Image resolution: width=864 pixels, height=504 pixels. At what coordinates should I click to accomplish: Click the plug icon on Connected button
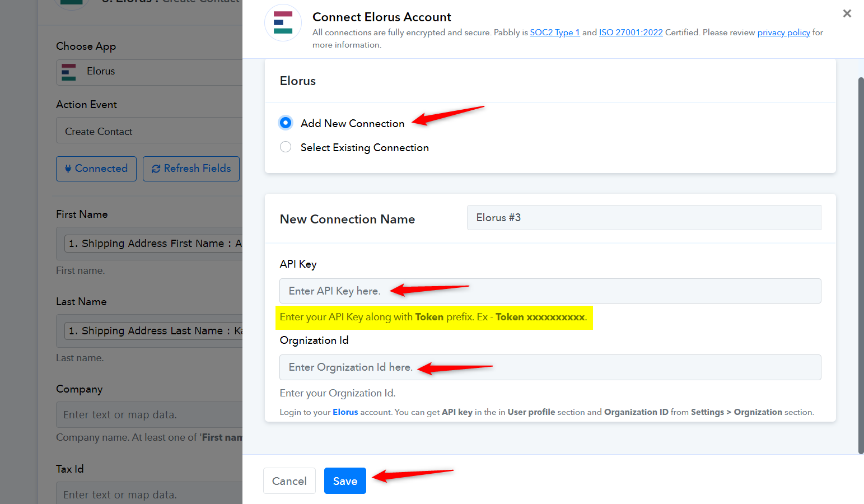68,169
